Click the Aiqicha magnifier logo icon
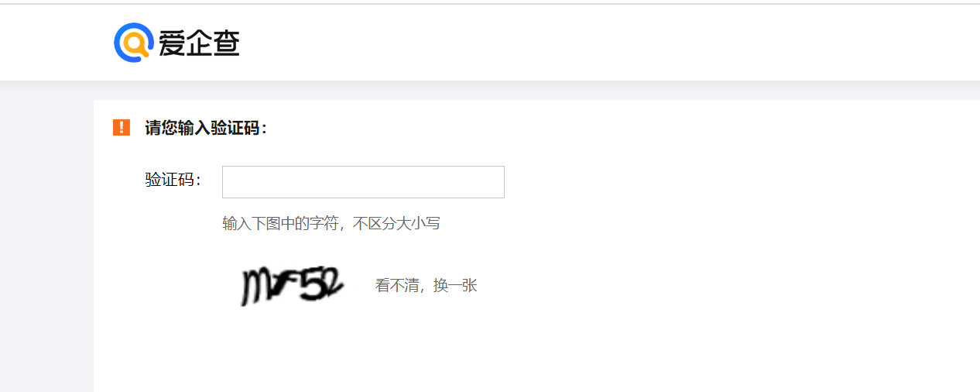The height and width of the screenshot is (392, 980). tap(133, 42)
